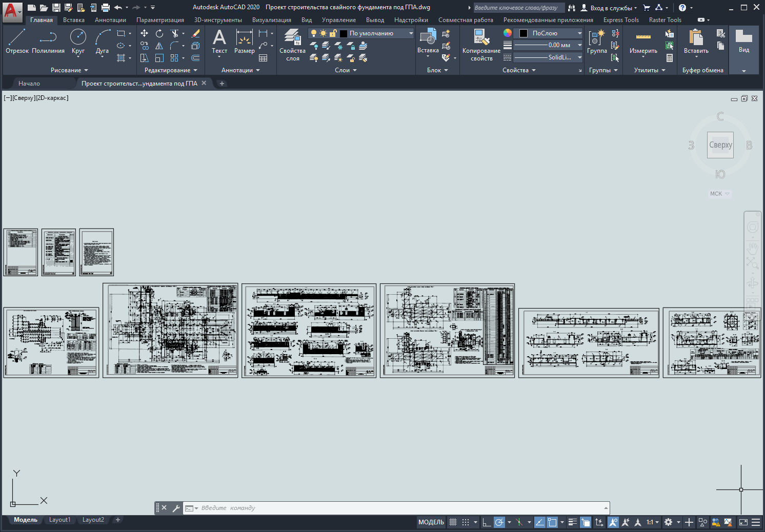
Task: Click the [2D-каркас] visual style label
Action: tap(52, 98)
